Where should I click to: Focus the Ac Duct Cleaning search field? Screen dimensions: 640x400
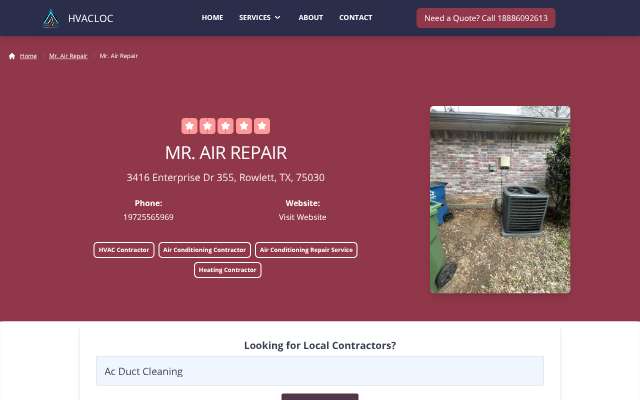pos(320,371)
